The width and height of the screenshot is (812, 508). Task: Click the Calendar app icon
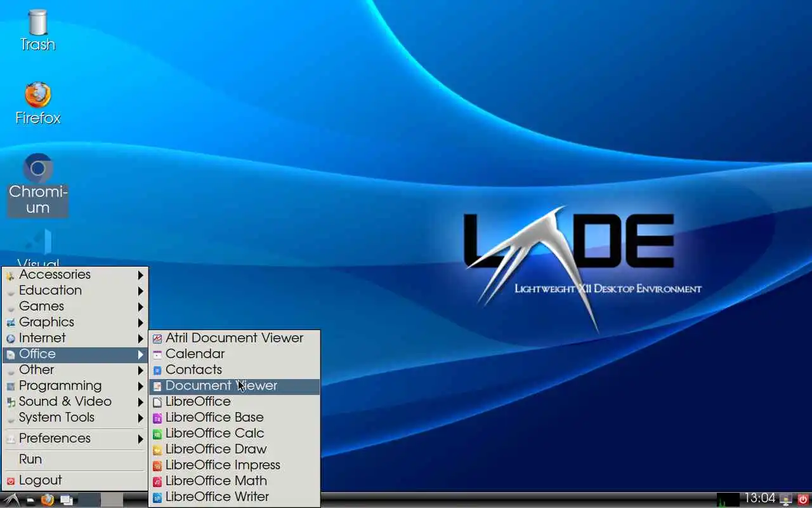(x=157, y=354)
